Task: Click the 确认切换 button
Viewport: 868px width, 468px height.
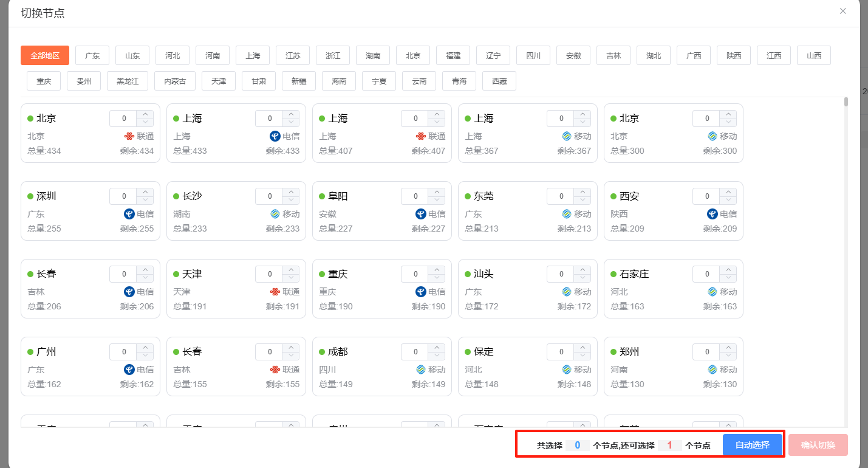Action: click(x=818, y=445)
